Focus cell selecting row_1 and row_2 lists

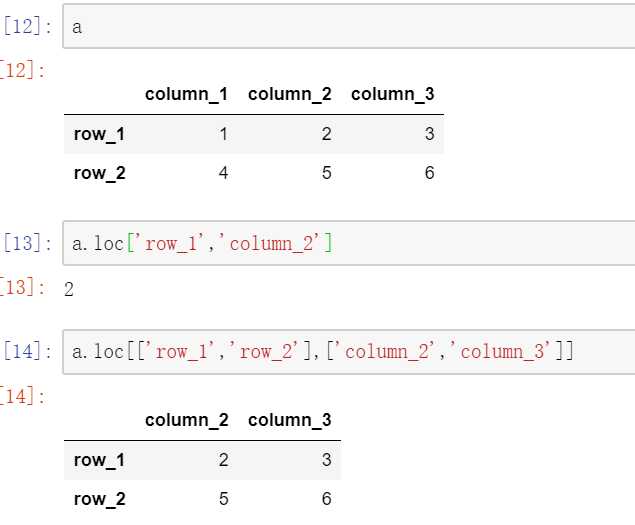(349, 352)
